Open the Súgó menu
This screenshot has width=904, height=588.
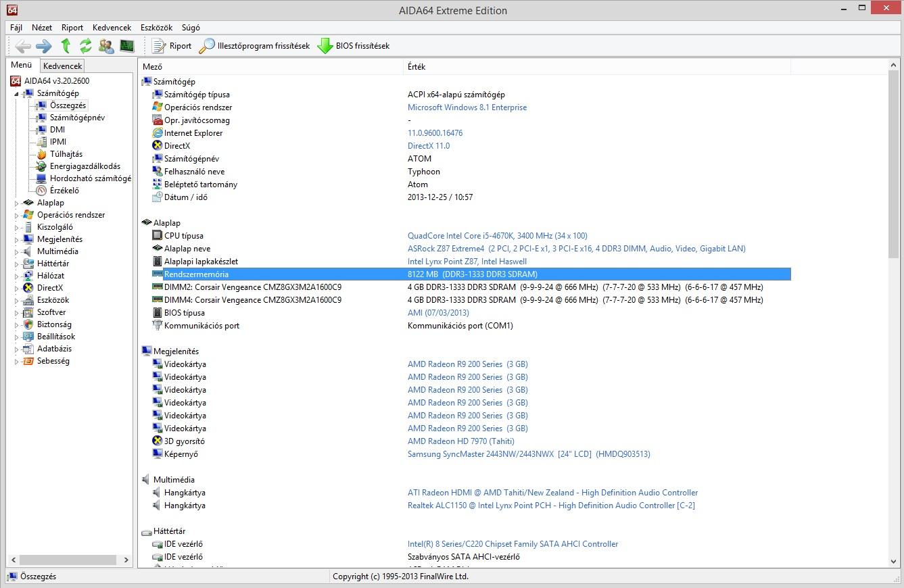(191, 28)
